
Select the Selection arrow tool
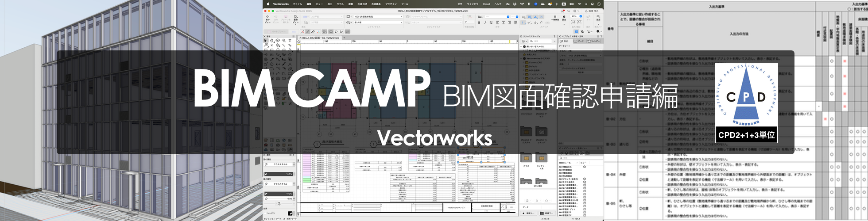coord(265,41)
